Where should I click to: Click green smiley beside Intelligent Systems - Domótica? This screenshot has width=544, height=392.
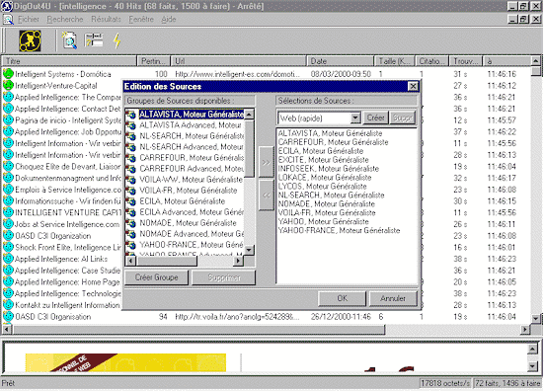tap(8, 74)
